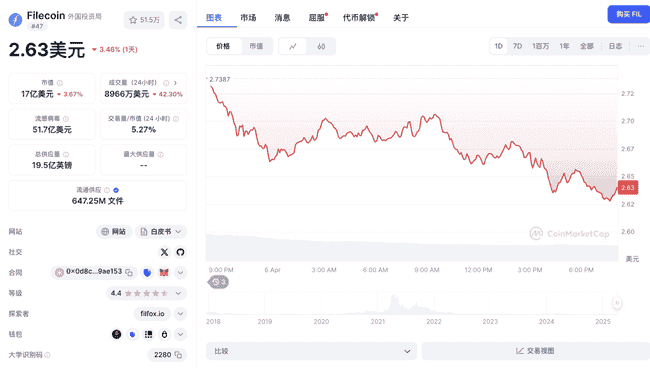Click the history events marker badge on chart
The height and width of the screenshot is (368, 650).
218,282
